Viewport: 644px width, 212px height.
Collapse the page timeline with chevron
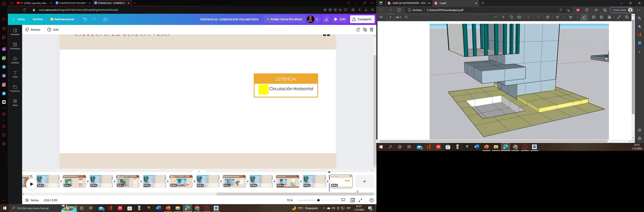[x=199, y=171]
